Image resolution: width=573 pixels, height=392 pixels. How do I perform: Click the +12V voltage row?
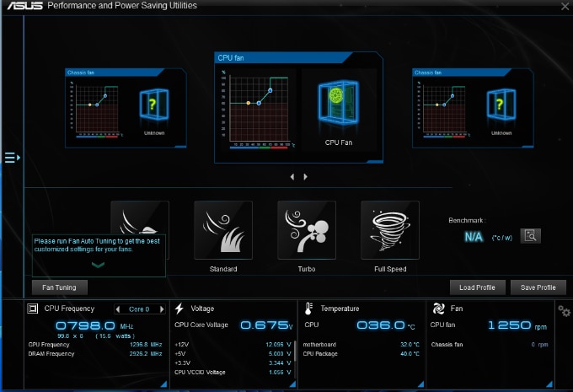[233, 345]
